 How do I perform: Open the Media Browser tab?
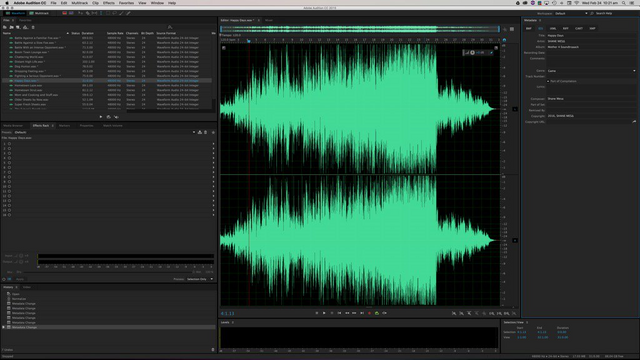coord(13,126)
